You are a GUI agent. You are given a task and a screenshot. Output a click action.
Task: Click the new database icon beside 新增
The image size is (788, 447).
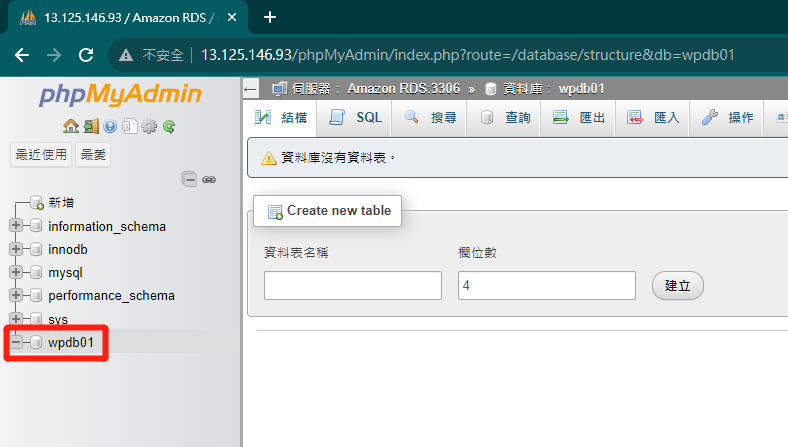(x=37, y=203)
